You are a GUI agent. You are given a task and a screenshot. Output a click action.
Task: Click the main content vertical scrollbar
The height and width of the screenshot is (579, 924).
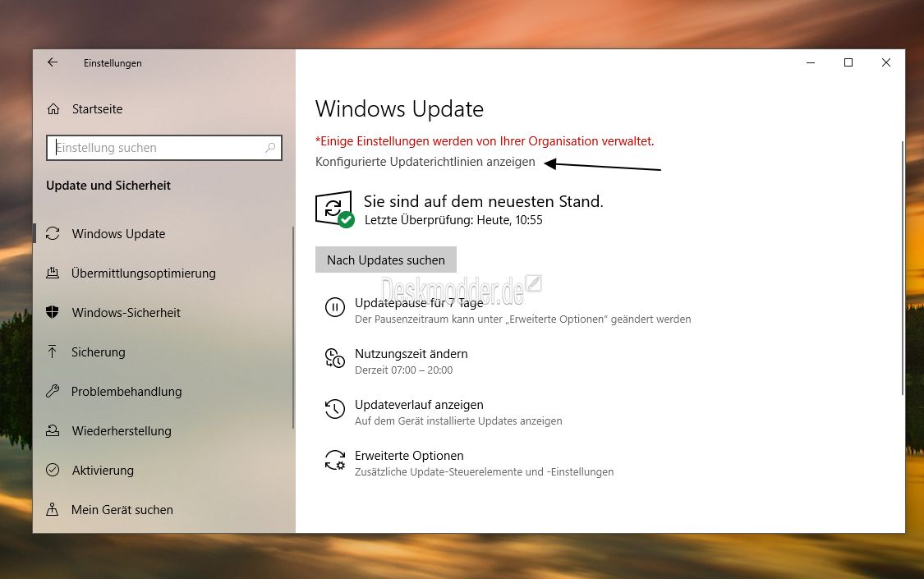point(902,268)
